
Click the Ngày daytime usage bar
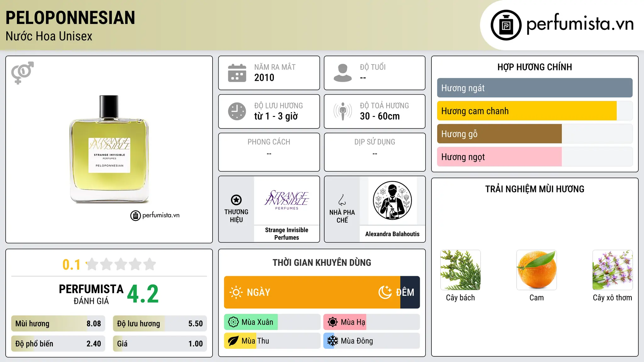point(312,292)
